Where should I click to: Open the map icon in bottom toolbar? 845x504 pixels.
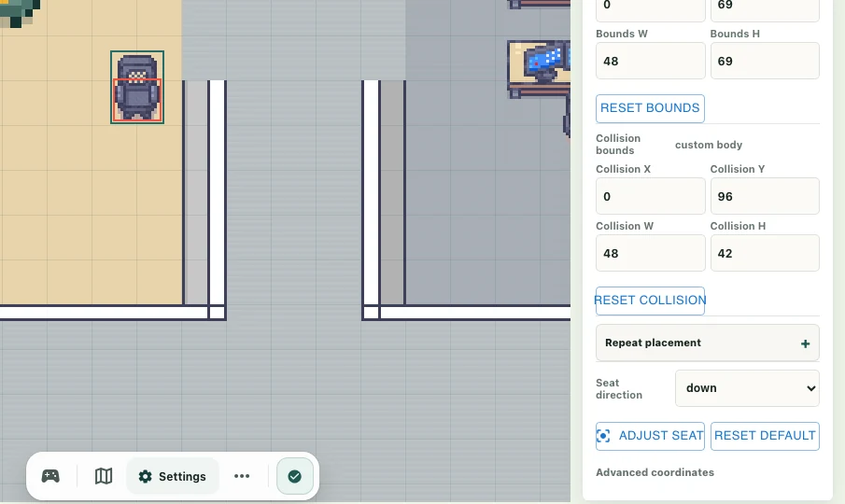click(x=104, y=476)
